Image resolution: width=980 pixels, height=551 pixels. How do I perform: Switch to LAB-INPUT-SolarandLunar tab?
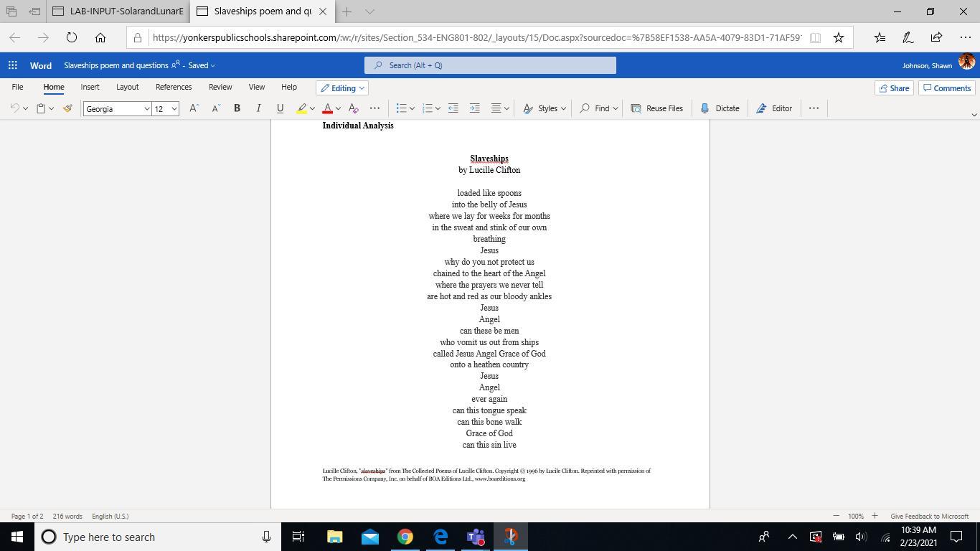pos(118,11)
